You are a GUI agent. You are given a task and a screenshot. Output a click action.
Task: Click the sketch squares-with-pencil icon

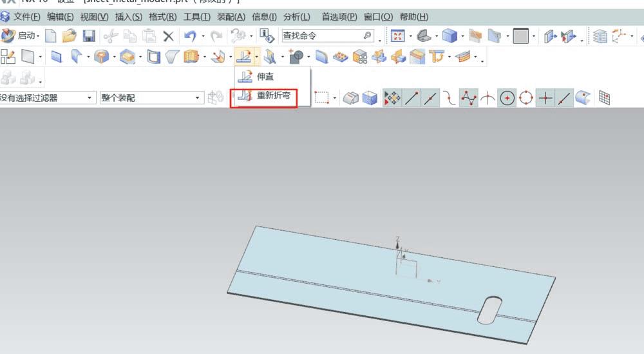pyautogui.click(x=8, y=56)
